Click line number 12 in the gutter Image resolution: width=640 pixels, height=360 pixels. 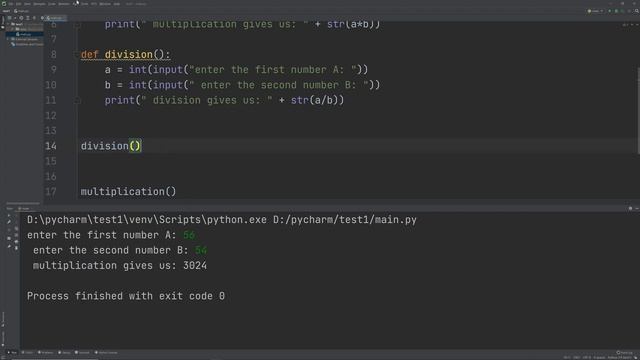[x=51, y=116]
